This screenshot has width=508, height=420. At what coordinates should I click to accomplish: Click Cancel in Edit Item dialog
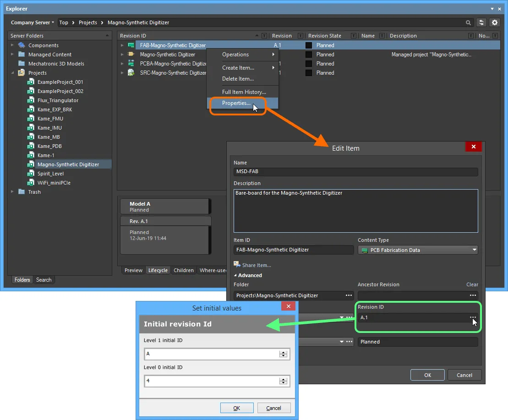click(x=464, y=375)
